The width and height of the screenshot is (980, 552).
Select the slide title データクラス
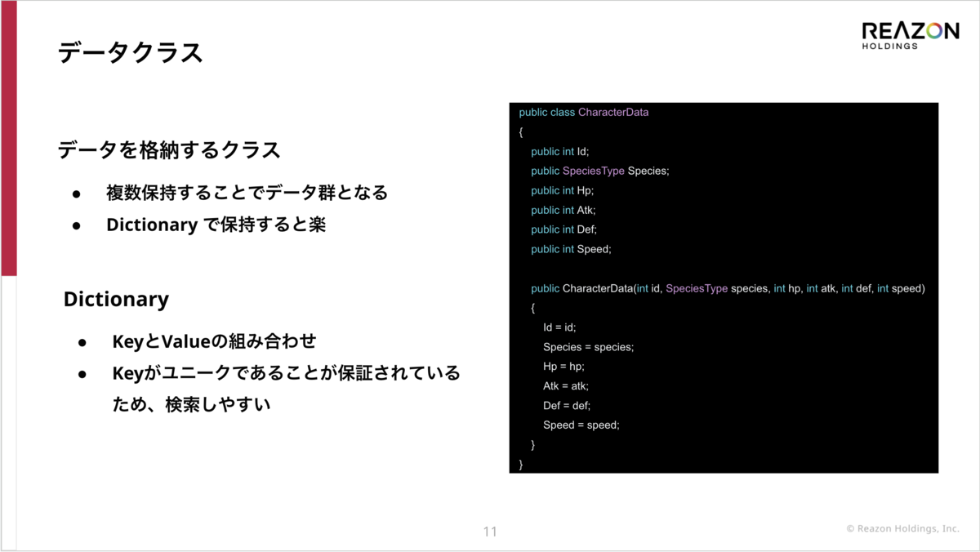[130, 53]
